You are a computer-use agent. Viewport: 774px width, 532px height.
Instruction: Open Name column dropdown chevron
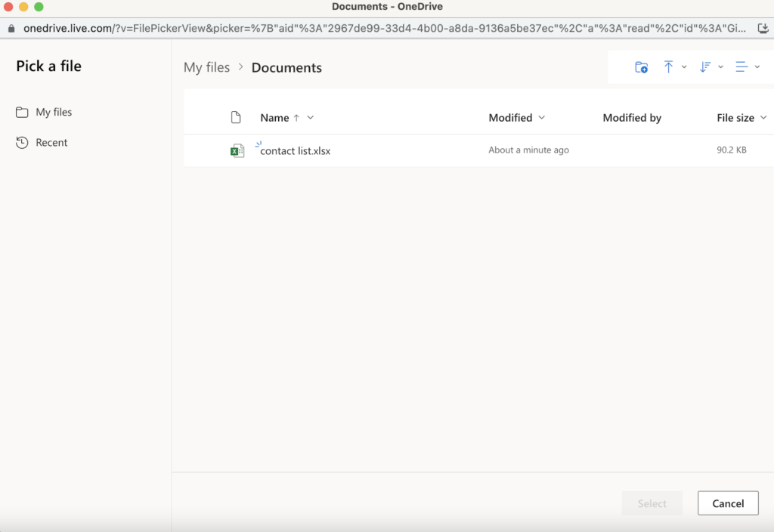coord(311,117)
